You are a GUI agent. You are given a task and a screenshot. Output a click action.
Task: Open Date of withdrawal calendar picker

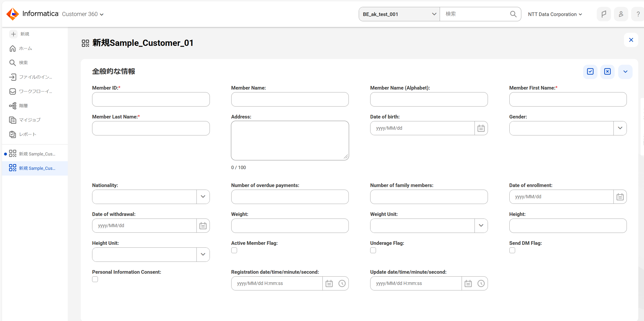tap(203, 226)
